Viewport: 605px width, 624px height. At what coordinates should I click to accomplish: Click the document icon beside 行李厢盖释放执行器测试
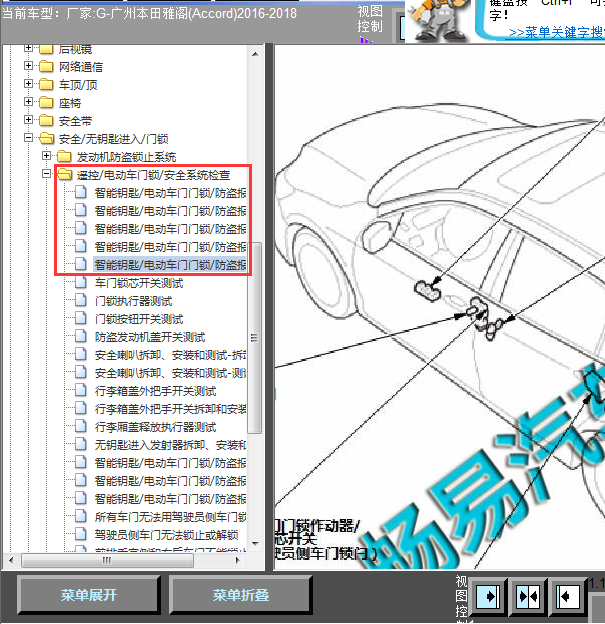pos(81,427)
